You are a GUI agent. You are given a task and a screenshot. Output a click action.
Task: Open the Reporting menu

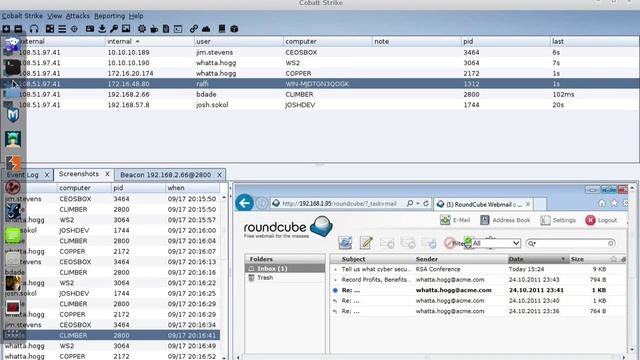point(109,16)
